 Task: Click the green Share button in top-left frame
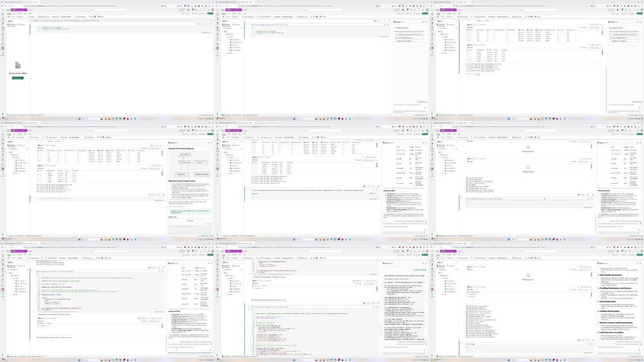tap(211, 13)
